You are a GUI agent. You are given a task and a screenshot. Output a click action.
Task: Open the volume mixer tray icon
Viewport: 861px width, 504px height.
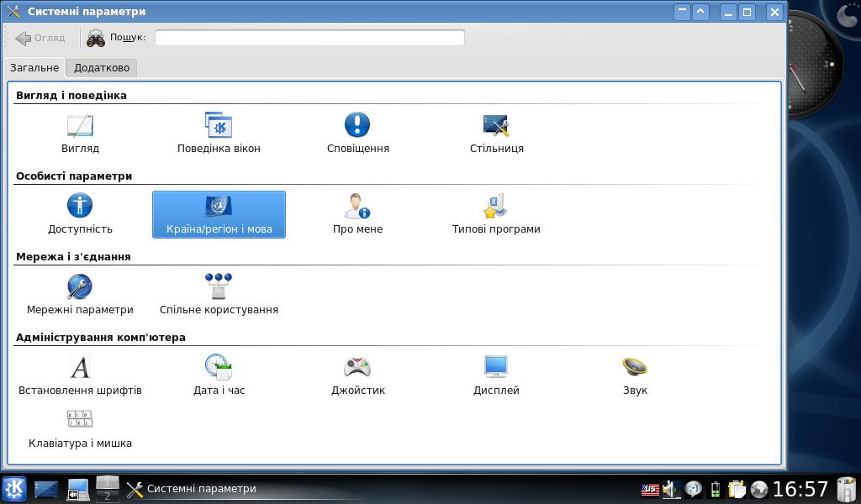670,489
